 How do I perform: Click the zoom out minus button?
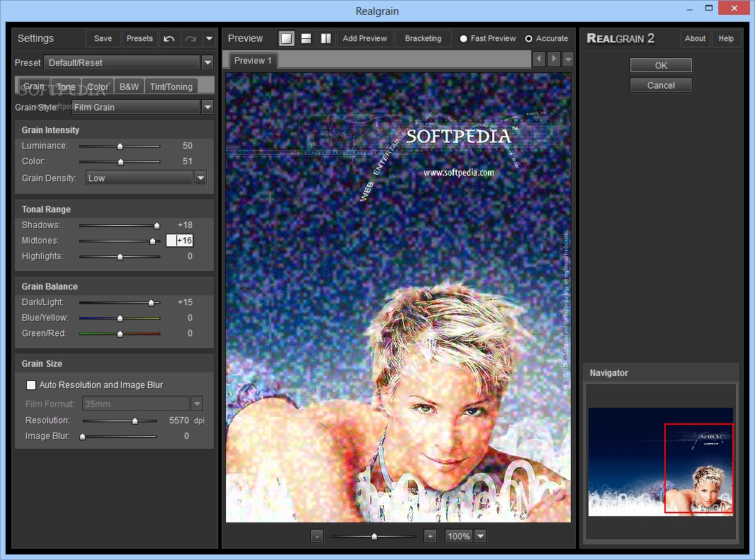317,536
